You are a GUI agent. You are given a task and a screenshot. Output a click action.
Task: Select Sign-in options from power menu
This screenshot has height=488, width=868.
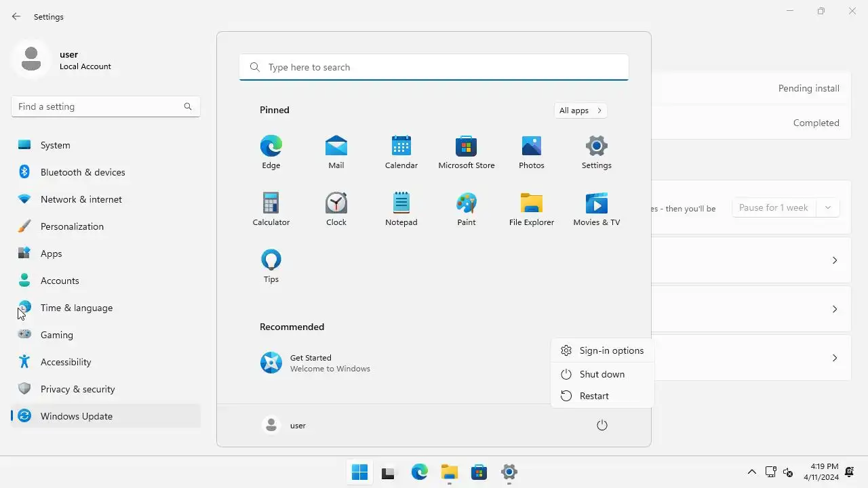(602, 350)
